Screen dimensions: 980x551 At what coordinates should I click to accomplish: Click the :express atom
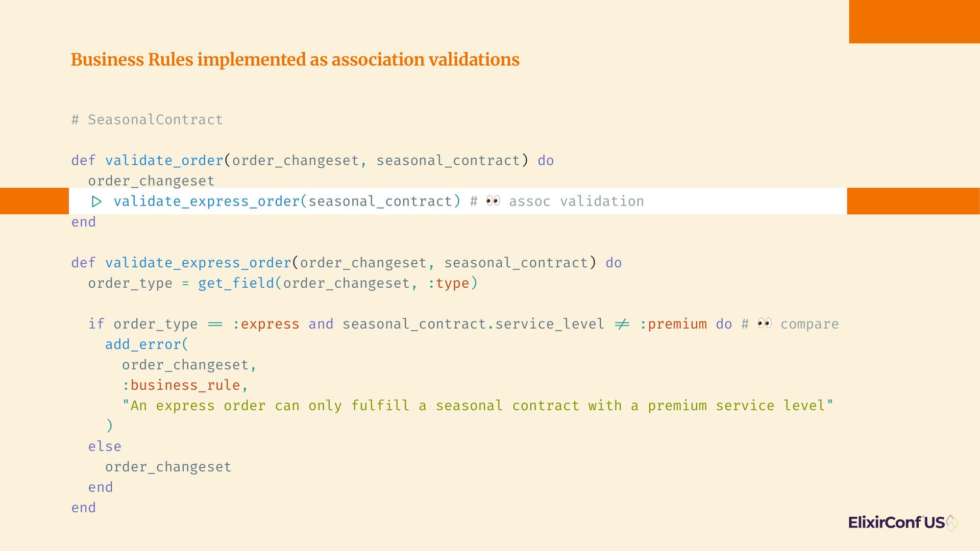(x=266, y=324)
